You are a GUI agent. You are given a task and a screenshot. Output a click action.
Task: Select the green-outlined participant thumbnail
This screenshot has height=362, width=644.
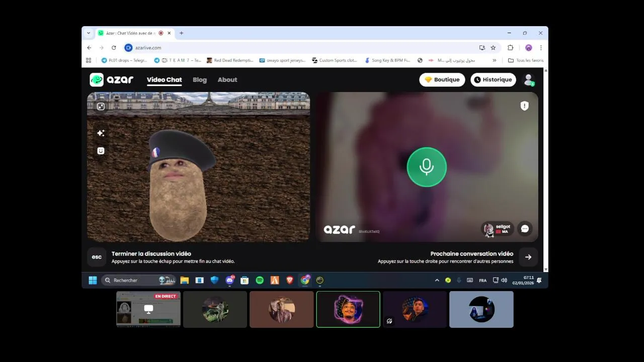pos(348,310)
